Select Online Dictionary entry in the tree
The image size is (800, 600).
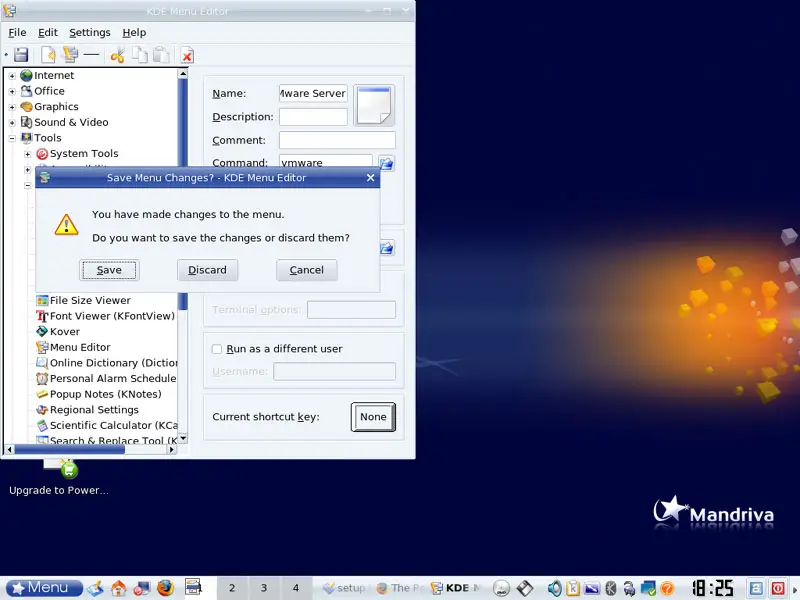107,363
